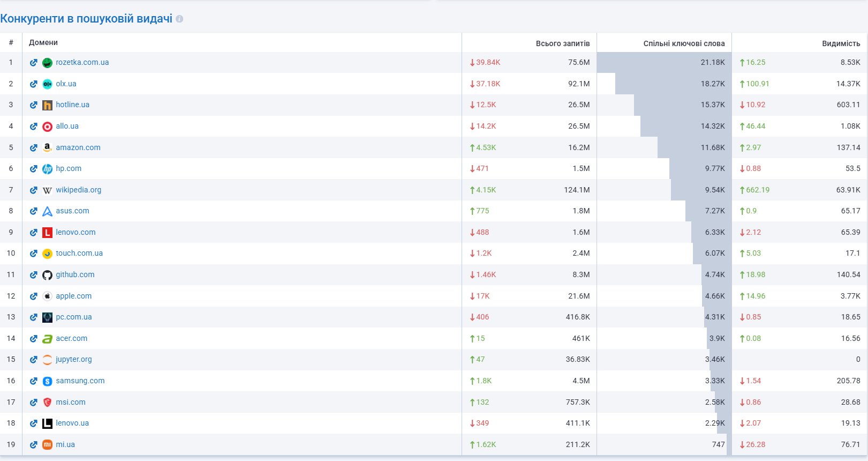Open the olx.ua domain link
Screen dimensions: 868x461
(x=66, y=84)
